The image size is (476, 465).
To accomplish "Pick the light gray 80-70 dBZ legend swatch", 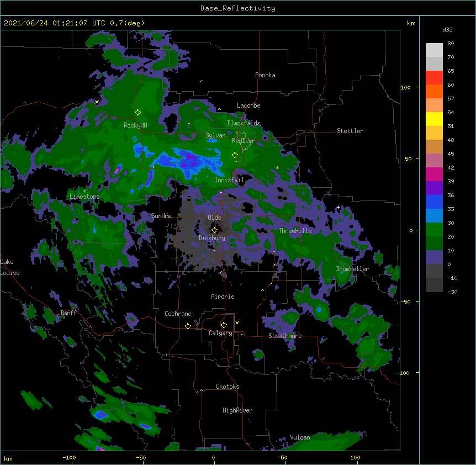I will tap(434, 50).
